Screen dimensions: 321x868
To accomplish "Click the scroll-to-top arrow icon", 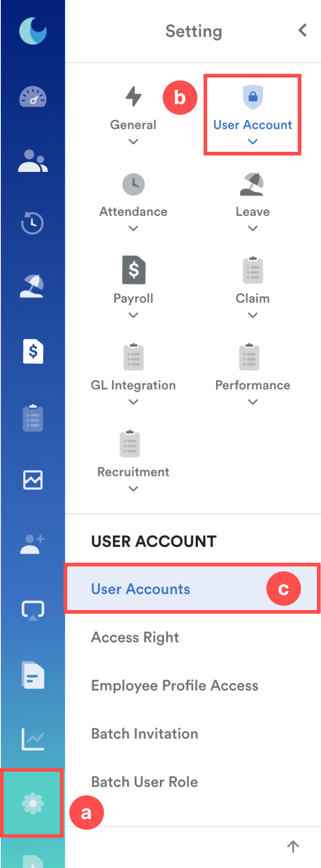I will (293, 846).
